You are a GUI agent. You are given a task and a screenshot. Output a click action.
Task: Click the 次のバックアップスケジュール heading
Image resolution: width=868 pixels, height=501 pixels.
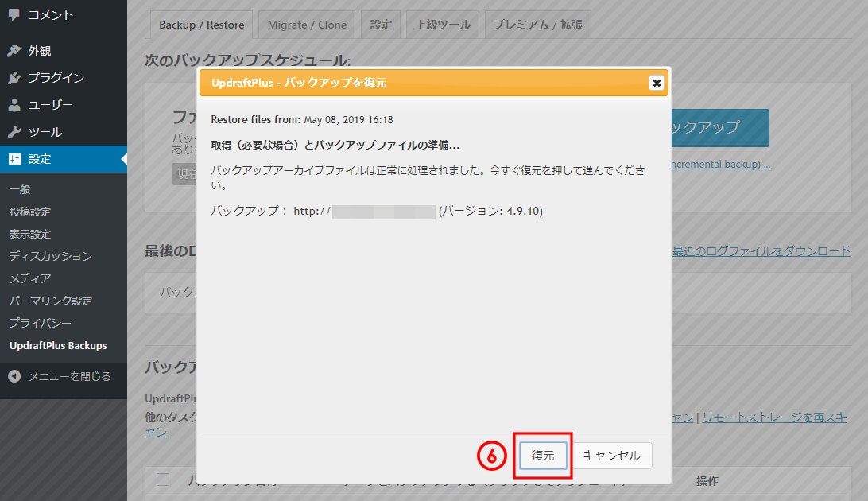pos(247,60)
